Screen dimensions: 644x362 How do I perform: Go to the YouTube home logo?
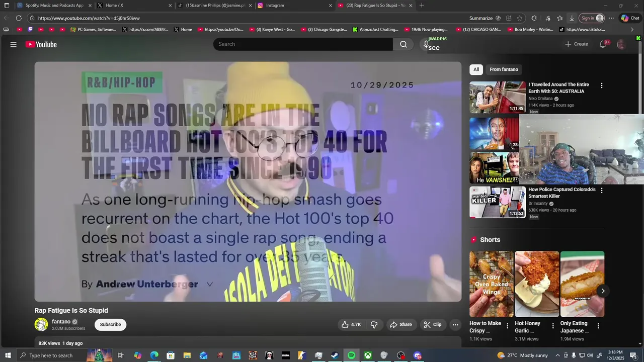pos(41,44)
